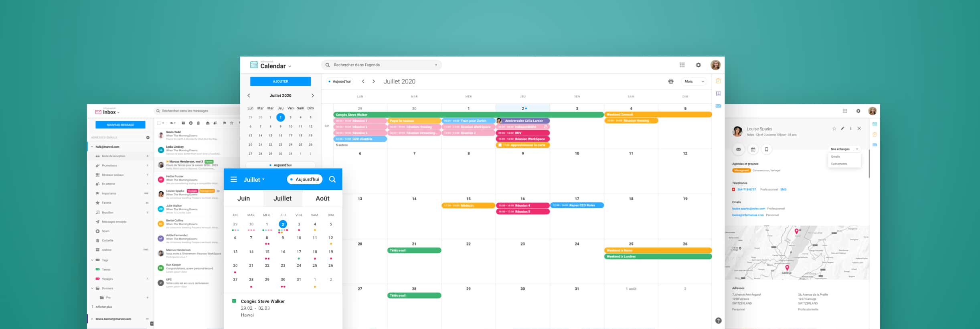This screenshot has height=329, width=980.
Task: Click phone button on Louise Sparks card
Action: (766, 149)
